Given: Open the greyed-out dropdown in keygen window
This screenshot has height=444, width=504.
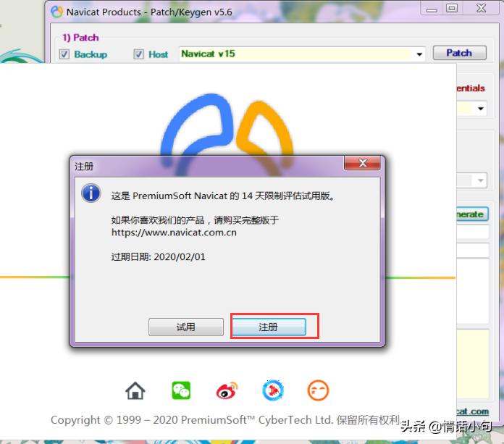Looking at the screenshot, I should click(x=480, y=180).
